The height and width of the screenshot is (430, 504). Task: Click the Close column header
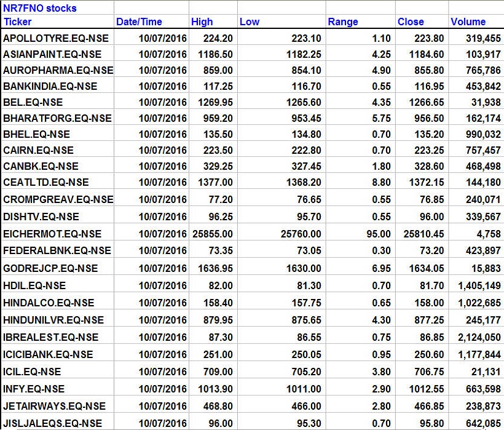point(411,22)
